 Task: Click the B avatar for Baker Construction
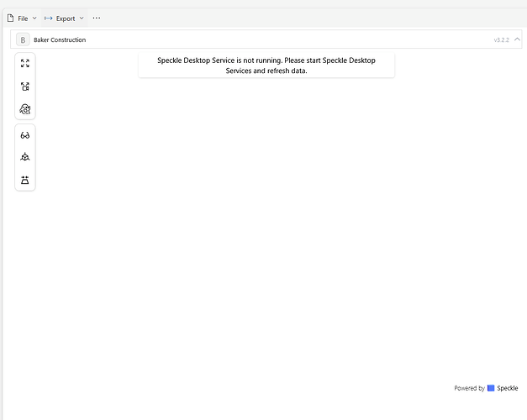point(23,39)
